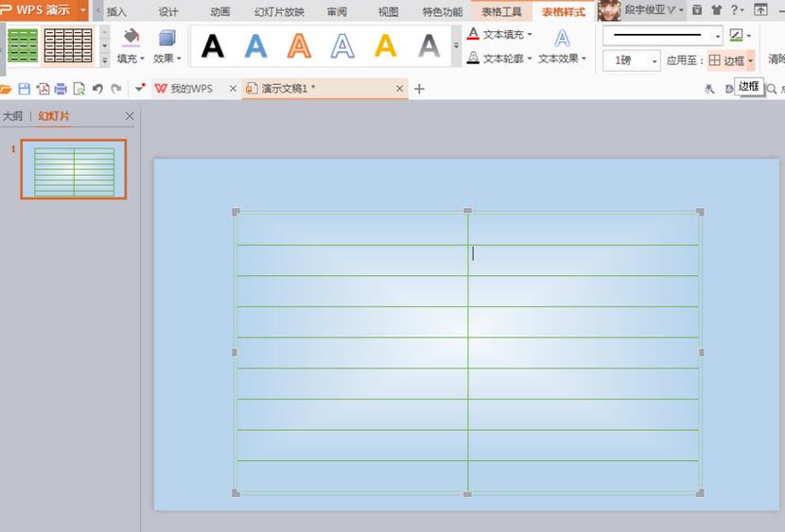The width and height of the screenshot is (785, 532).
Task: Apply the blue text style A
Action: click(255, 46)
